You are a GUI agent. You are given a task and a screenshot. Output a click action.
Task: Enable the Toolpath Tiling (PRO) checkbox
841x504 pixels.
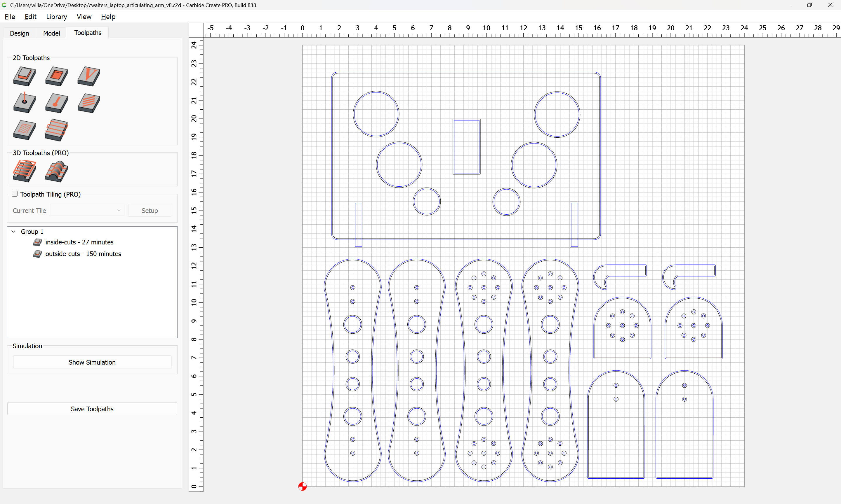tap(15, 194)
